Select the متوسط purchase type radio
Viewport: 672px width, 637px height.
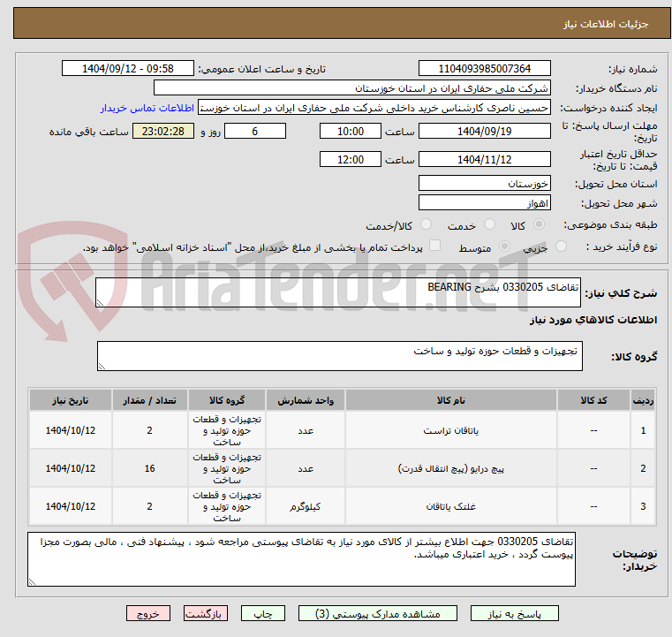[505, 246]
